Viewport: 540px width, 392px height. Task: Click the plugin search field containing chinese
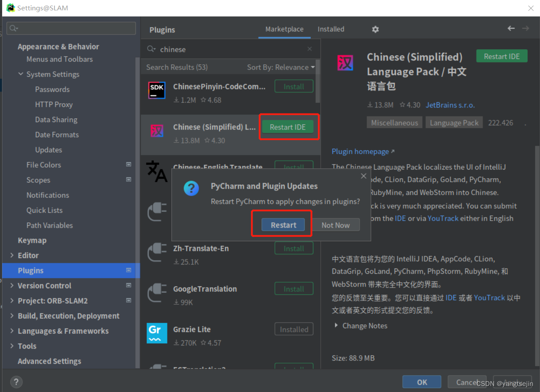[231, 49]
